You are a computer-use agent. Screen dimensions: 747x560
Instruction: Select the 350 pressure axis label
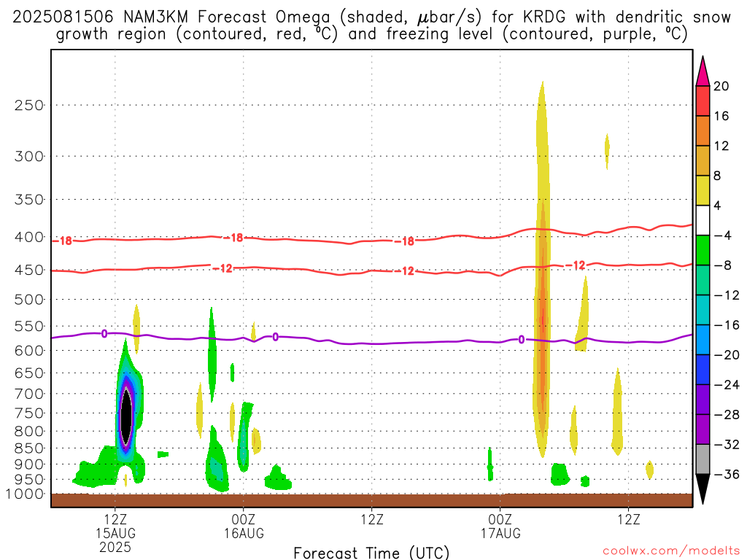(29, 200)
